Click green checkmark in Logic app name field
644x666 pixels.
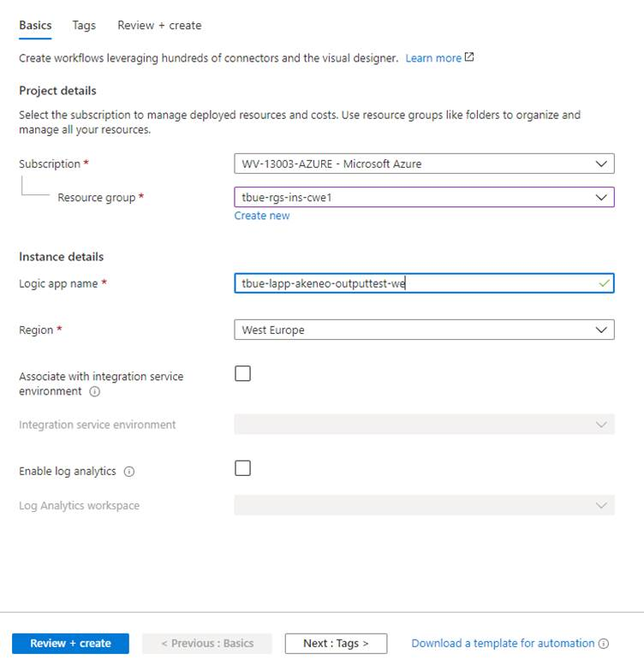tap(605, 283)
